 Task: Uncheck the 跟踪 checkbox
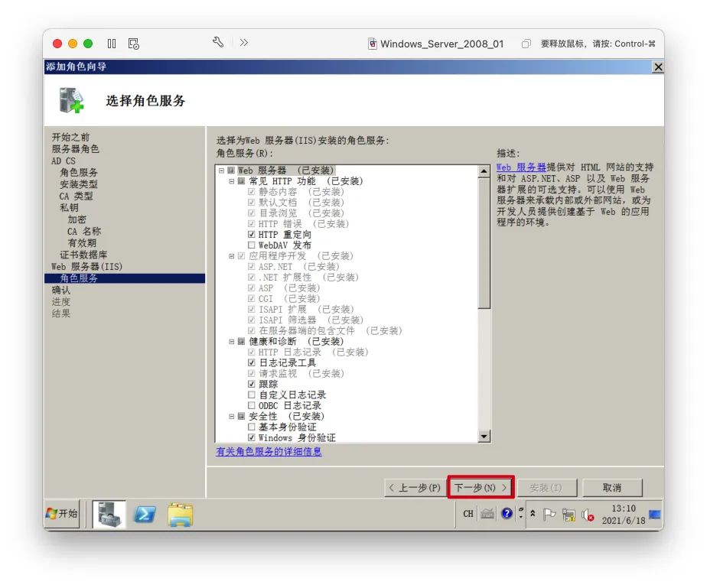(x=252, y=384)
